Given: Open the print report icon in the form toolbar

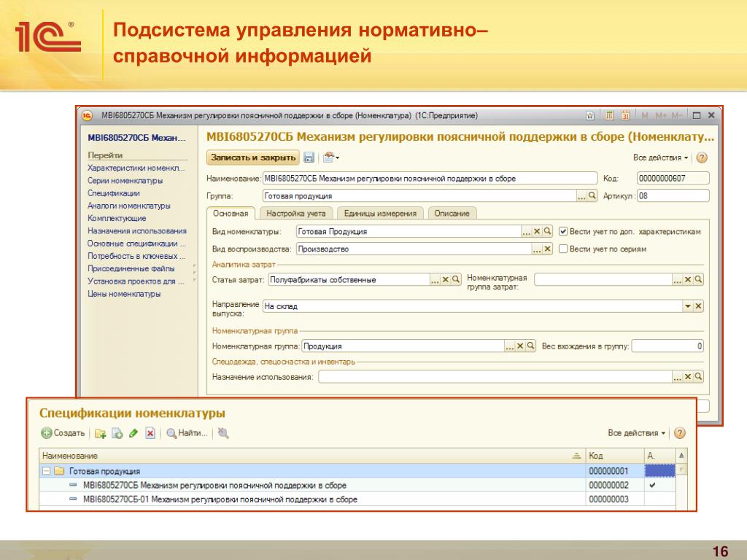Looking at the screenshot, I should pos(330,157).
